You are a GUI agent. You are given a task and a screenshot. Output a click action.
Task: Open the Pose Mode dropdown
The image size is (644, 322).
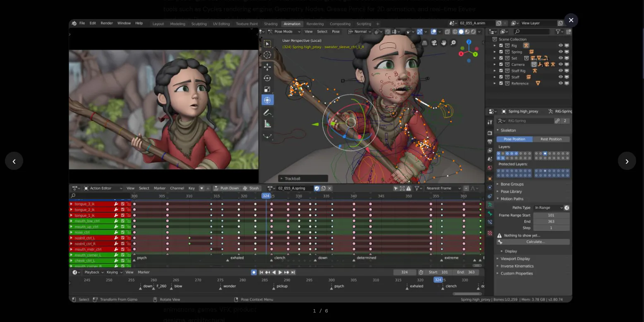(x=285, y=31)
